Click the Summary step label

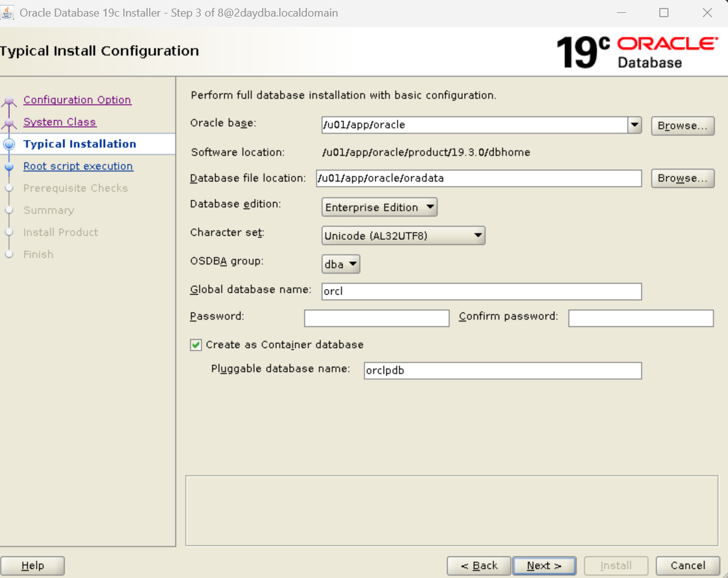48,210
